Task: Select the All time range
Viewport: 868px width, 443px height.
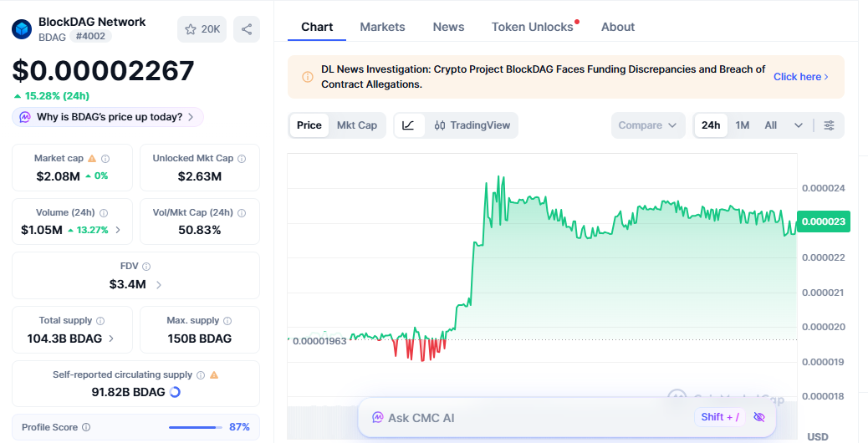Action: pyautogui.click(x=770, y=125)
